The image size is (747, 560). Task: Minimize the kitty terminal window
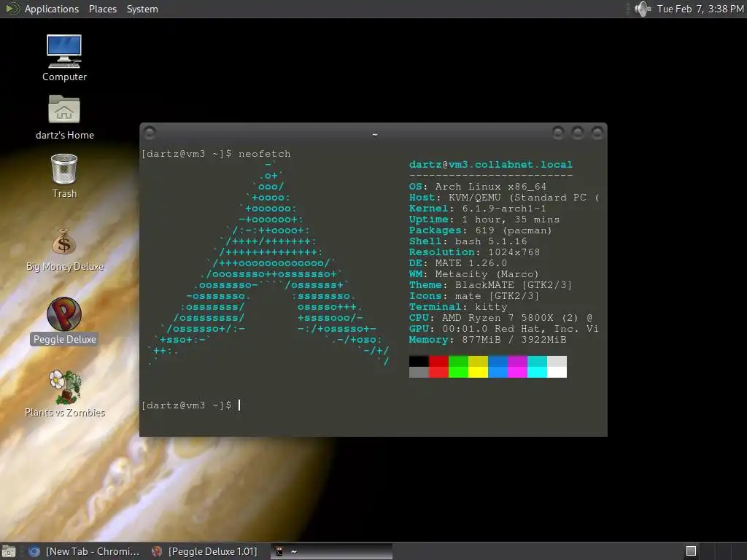point(558,133)
